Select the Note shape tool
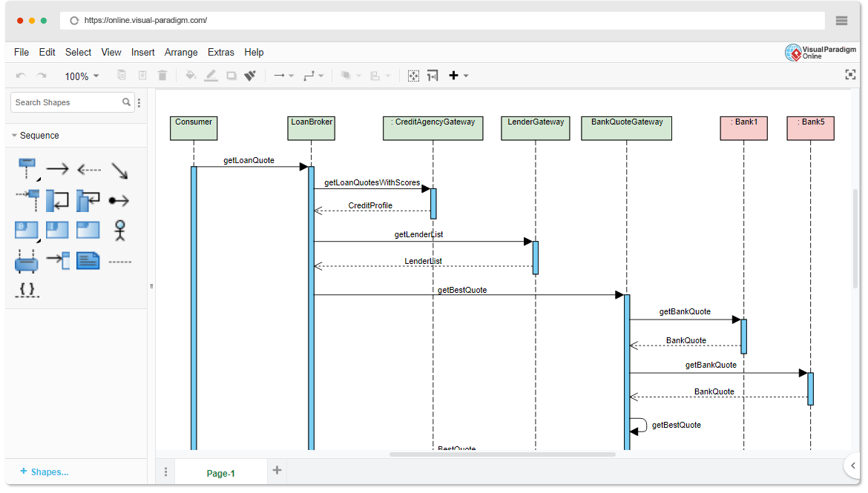 click(88, 260)
